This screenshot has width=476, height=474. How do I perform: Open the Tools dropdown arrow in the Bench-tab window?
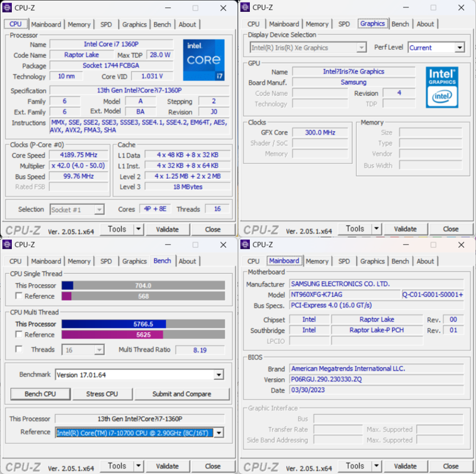tap(139, 466)
